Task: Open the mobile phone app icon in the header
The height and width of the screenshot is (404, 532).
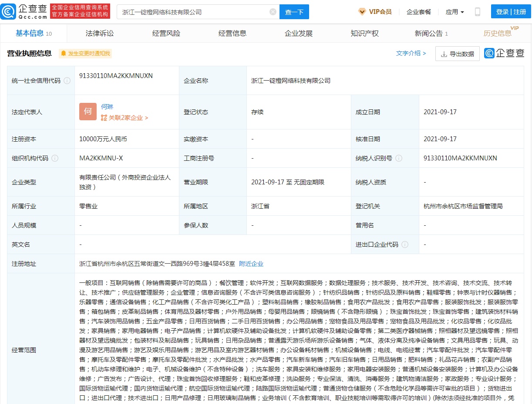Action: pos(478,12)
